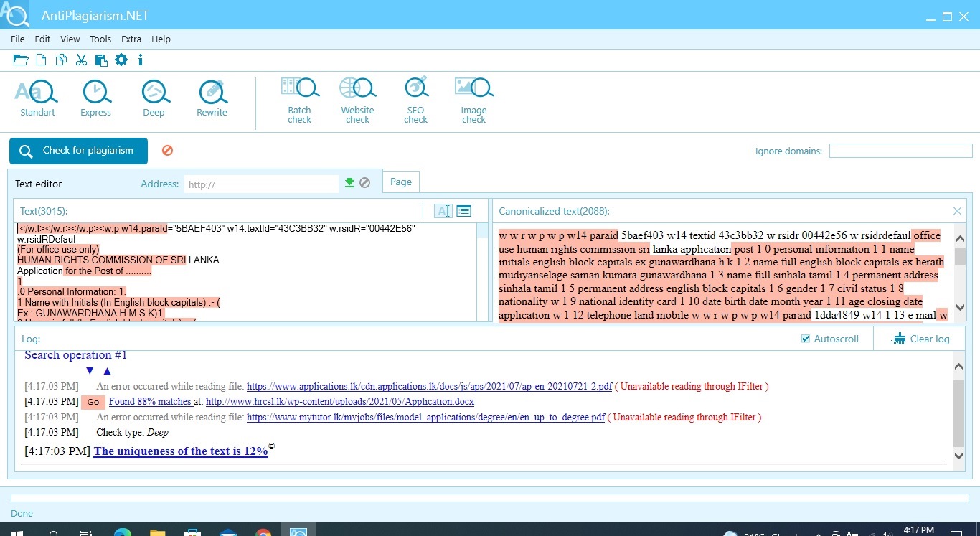Select the Express check mode

95,98
